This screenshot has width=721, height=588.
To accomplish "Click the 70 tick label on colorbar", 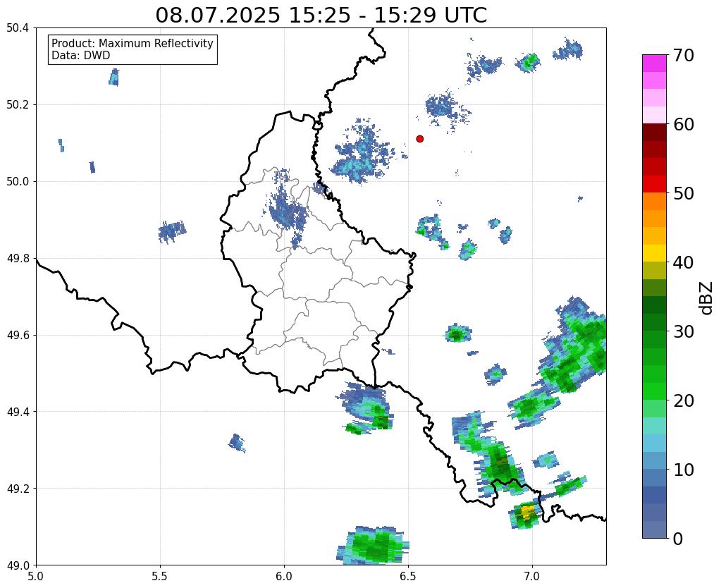I will click(x=684, y=55).
